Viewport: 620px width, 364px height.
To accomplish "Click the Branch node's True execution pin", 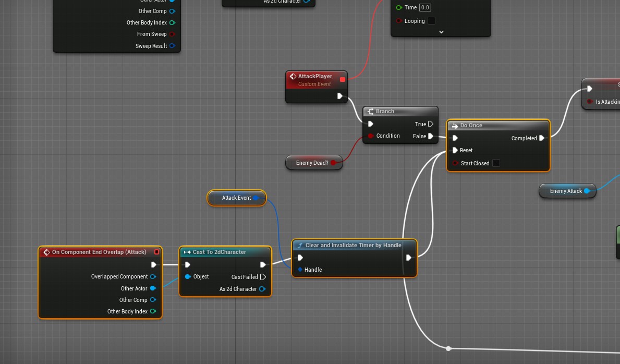I will click(x=431, y=124).
